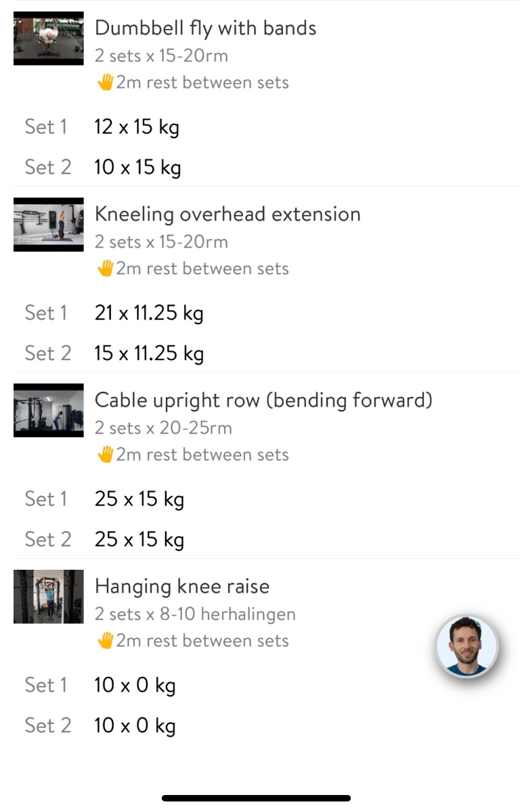Edit Hanging knee raise Set 2 entry
The image size is (520, 812).
135,726
